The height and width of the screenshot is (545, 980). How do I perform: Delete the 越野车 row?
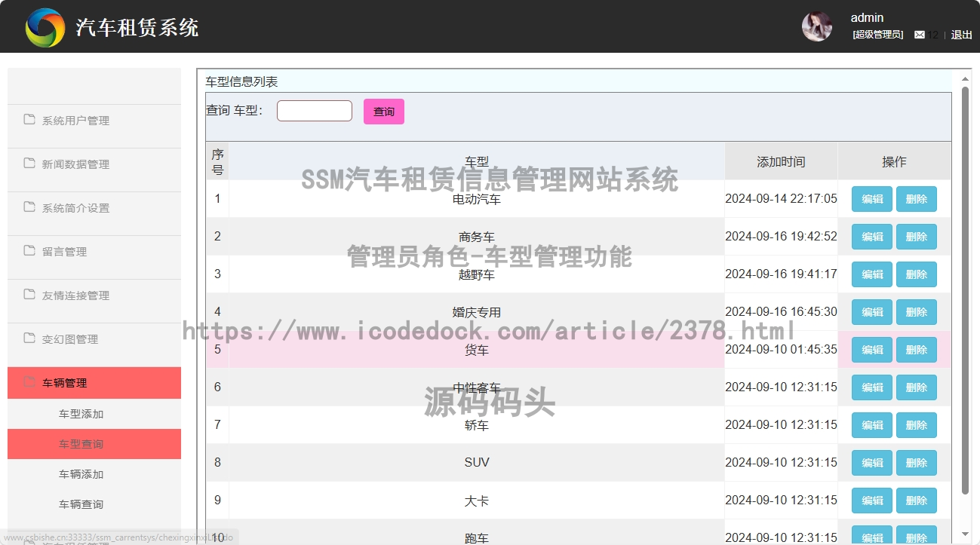coord(917,274)
